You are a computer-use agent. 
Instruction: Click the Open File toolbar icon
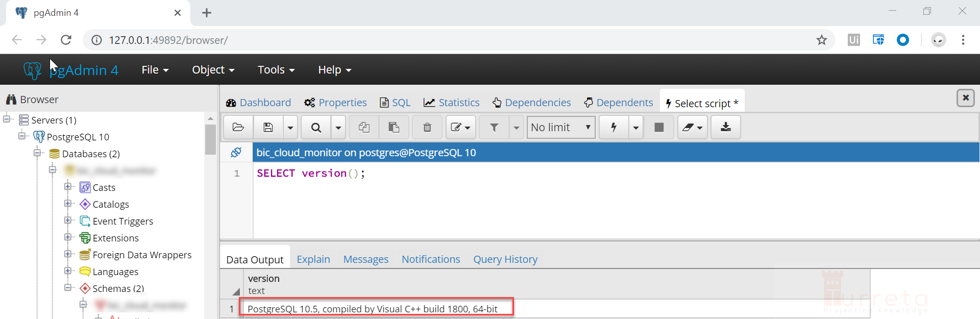[238, 127]
